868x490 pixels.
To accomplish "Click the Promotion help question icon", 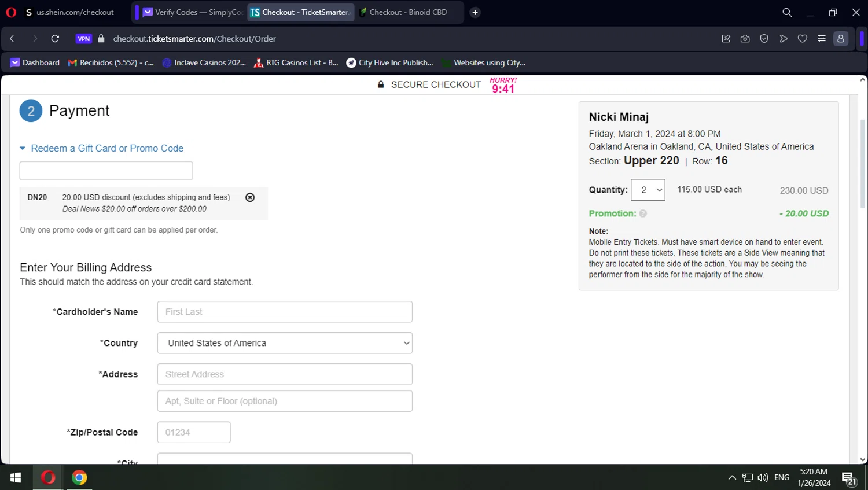I will (x=643, y=213).
